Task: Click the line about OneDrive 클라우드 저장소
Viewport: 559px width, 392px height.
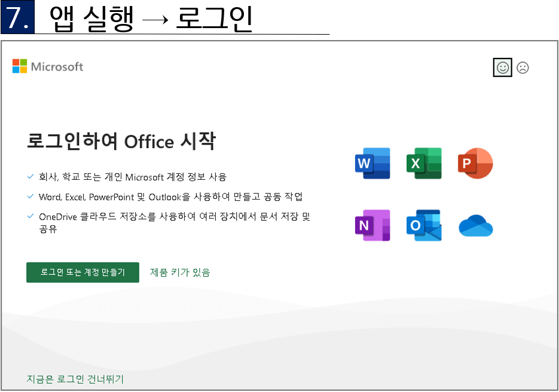Action: point(175,222)
